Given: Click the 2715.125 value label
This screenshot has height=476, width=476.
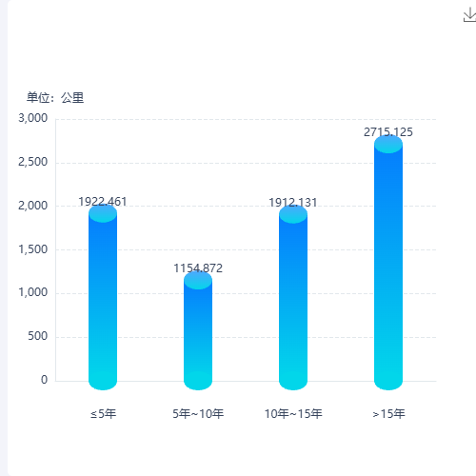Looking at the screenshot, I should point(388,132).
